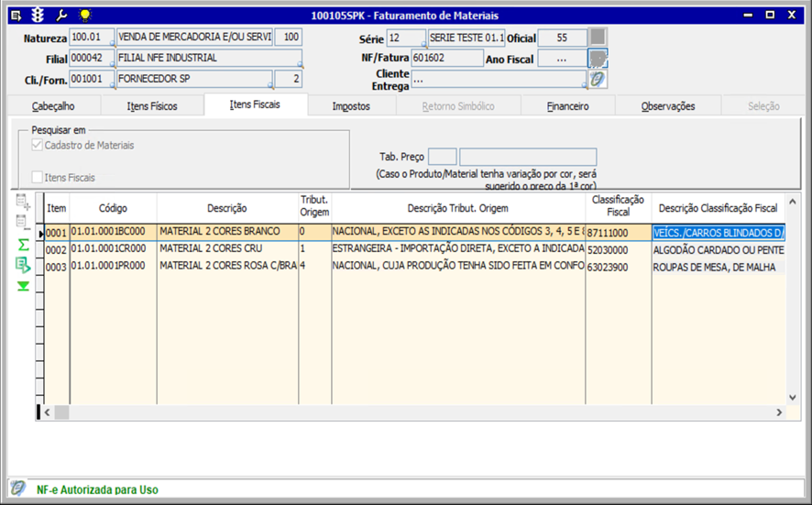
Task: Click the SERIE TESTE 01.1 field
Action: [x=466, y=38]
